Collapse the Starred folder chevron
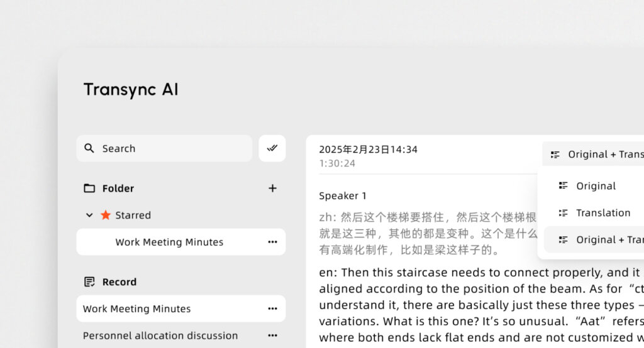 (x=89, y=215)
